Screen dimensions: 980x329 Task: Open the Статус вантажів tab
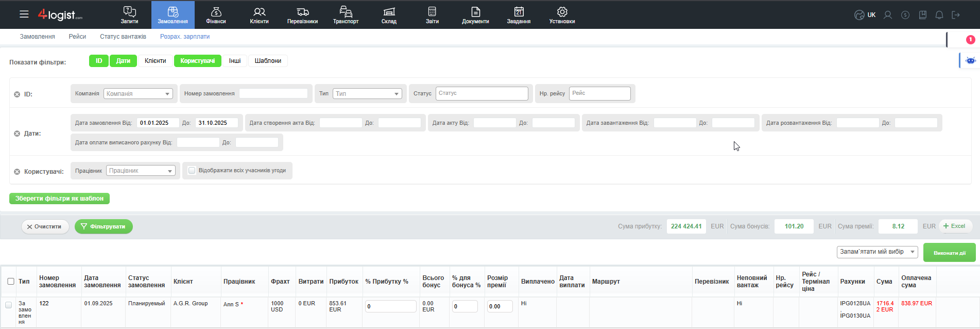coord(123,37)
